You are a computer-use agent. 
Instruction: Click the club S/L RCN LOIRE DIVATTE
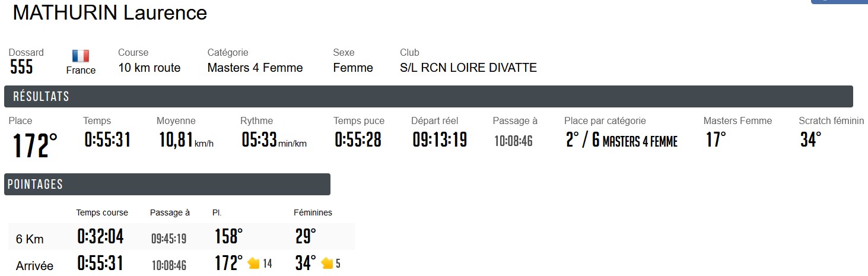coord(468,68)
